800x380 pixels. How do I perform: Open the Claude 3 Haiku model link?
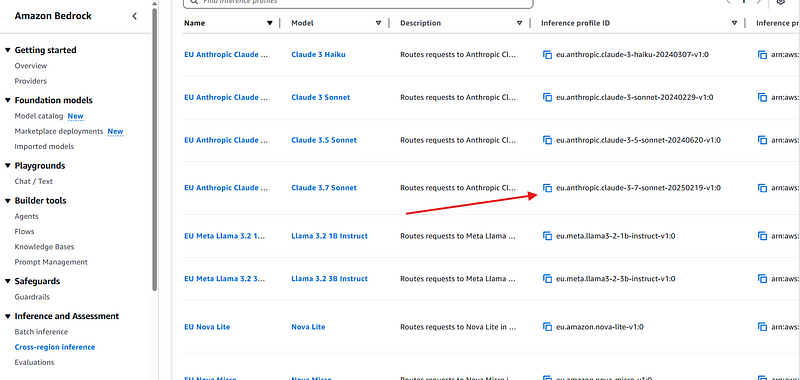tap(318, 55)
